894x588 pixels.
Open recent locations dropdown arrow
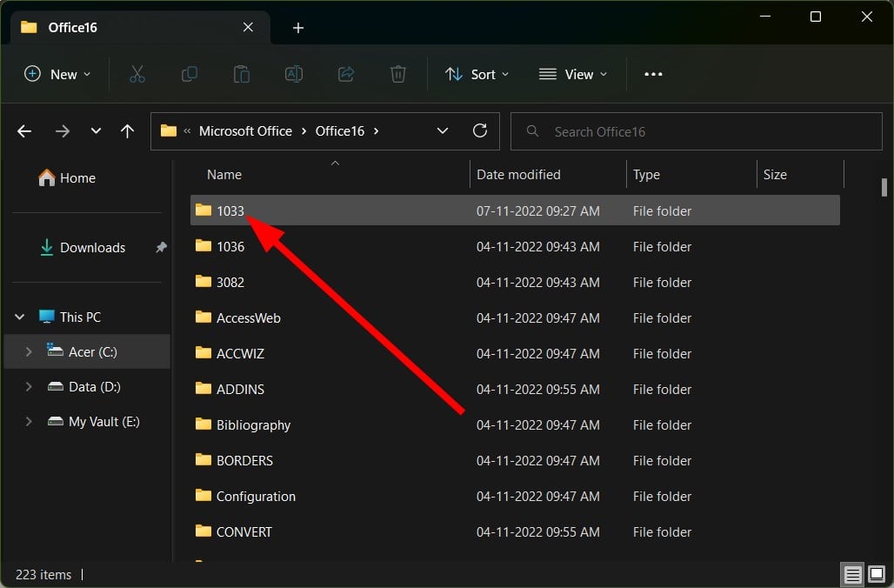(x=96, y=131)
